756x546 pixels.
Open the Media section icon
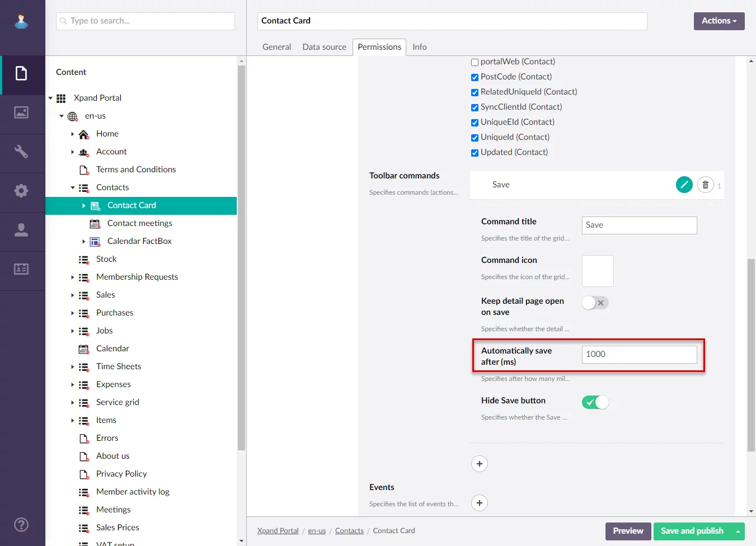tap(21, 112)
